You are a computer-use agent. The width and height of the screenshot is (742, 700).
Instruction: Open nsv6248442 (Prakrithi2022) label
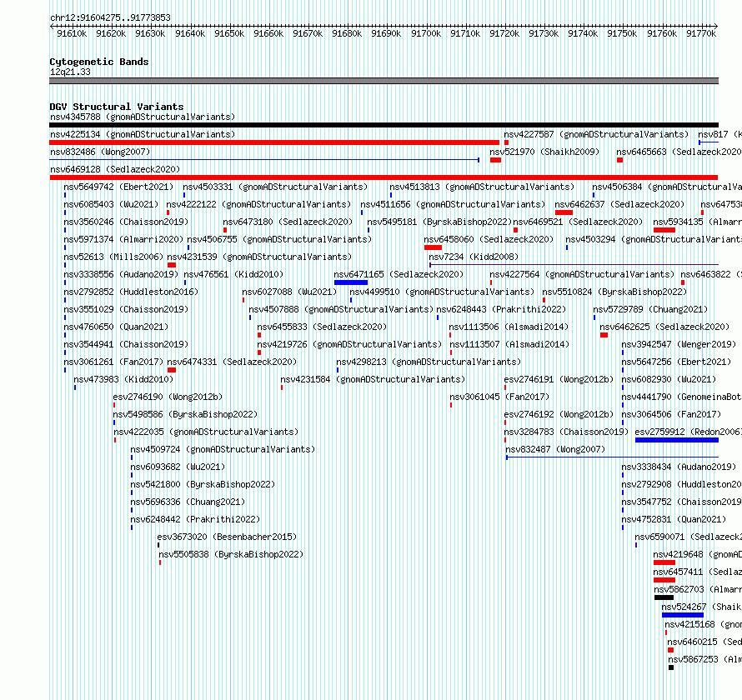click(x=195, y=519)
